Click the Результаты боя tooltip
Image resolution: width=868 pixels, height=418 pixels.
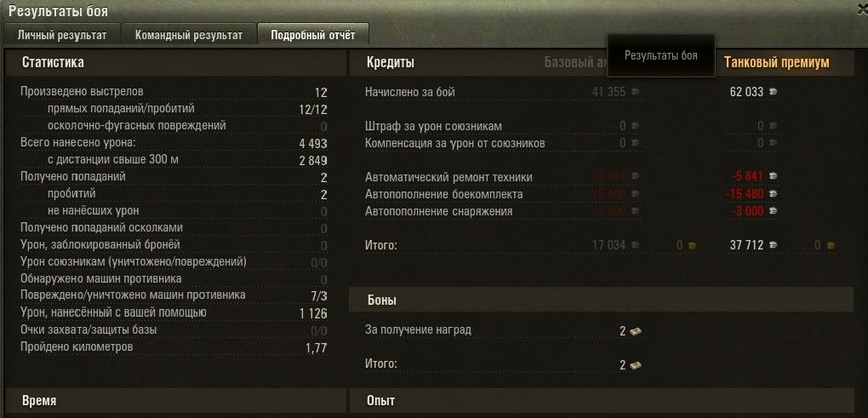[x=661, y=55]
